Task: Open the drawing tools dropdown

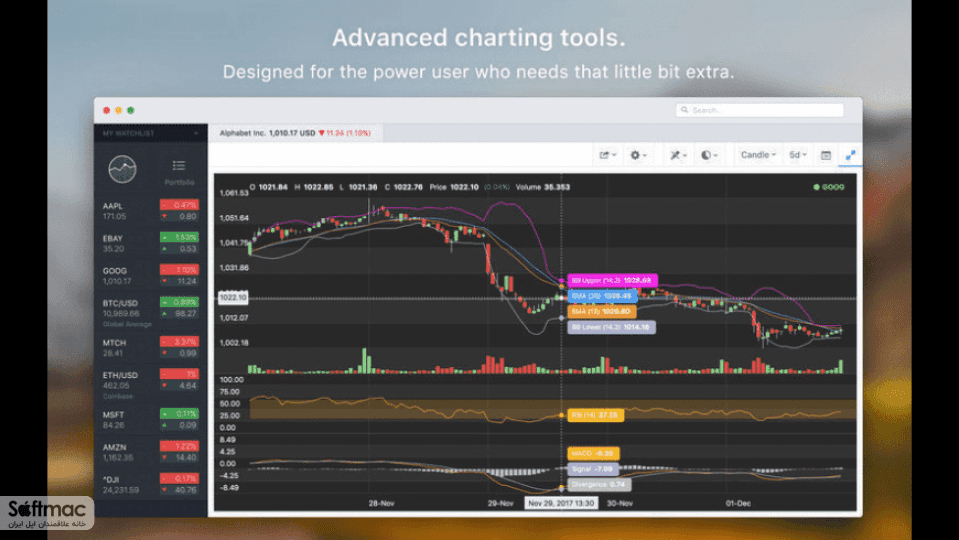Action: [678, 155]
